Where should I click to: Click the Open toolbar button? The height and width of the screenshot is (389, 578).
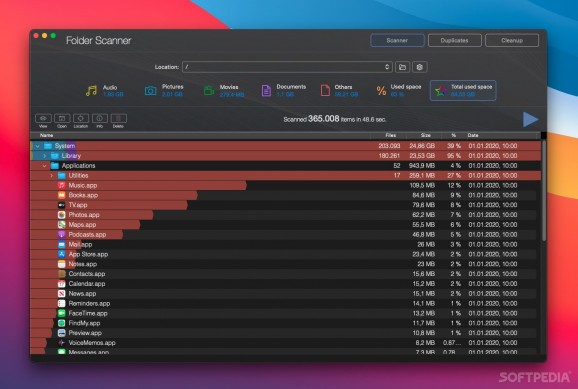click(62, 118)
